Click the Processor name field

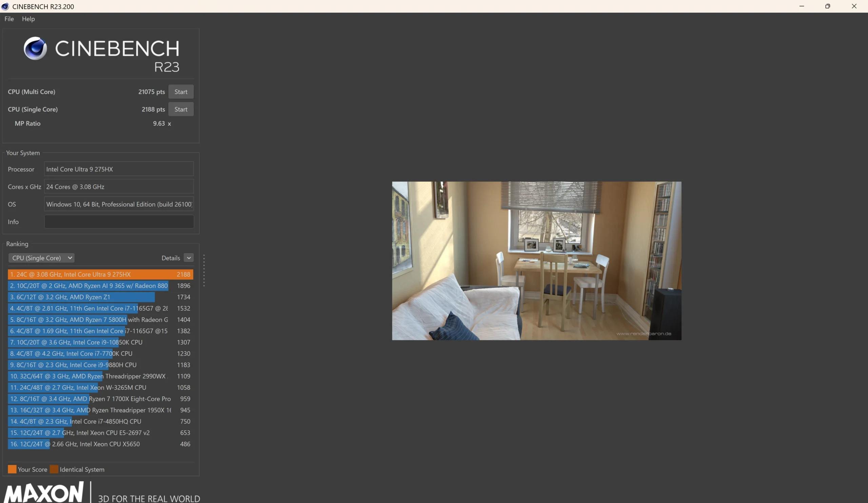pyautogui.click(x=119, y=169)
